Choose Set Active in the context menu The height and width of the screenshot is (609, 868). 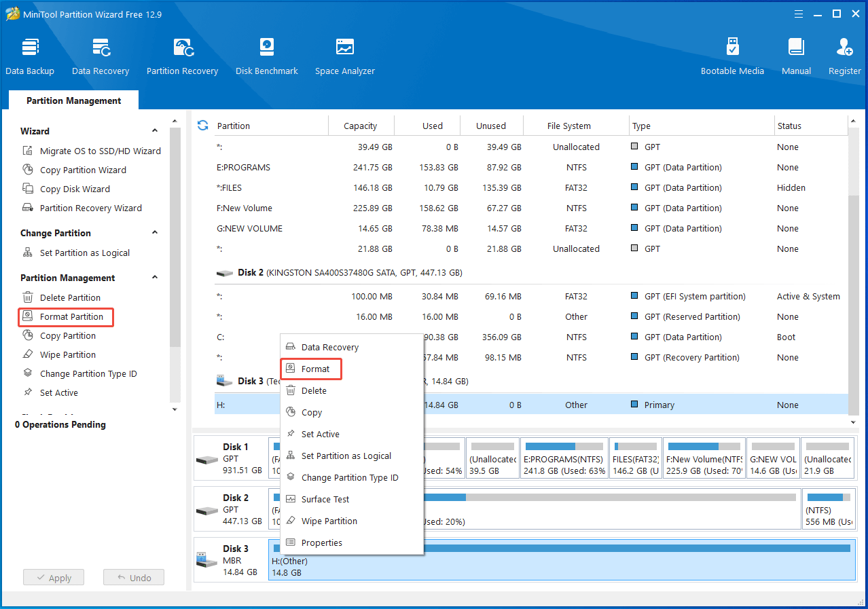tap(352, 434)
